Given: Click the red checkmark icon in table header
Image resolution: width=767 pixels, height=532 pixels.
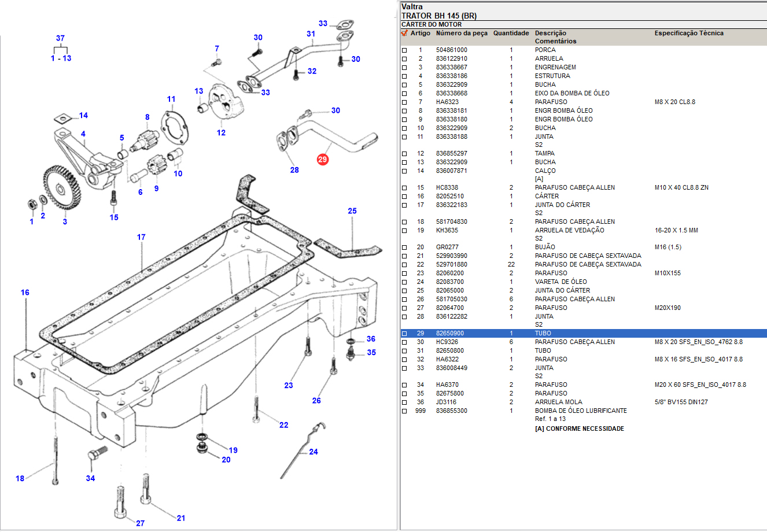Looking at the screenshot, I should tap(404, 34).
